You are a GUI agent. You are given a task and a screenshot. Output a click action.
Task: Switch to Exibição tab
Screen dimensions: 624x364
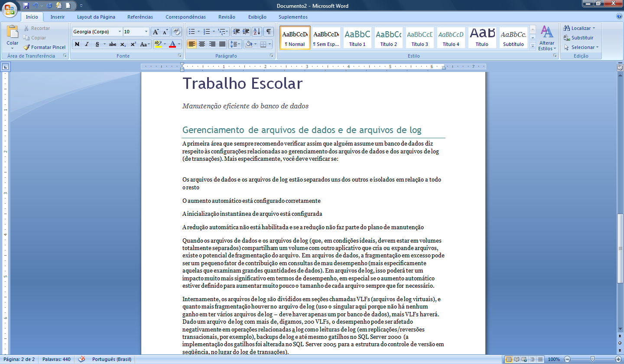tap(257, 17)
